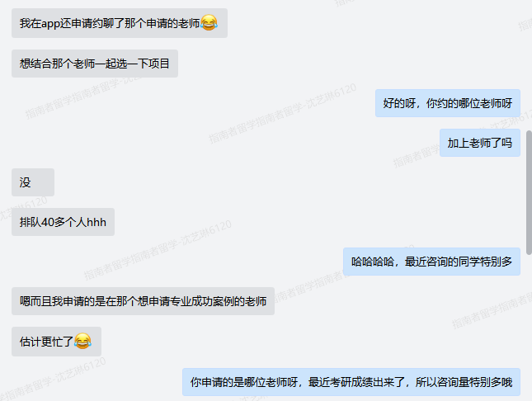The height and width of the screenshot is (401, 532).
Task: Select message 想结合那个老师一起选一下项目
Action: (95, 64)
